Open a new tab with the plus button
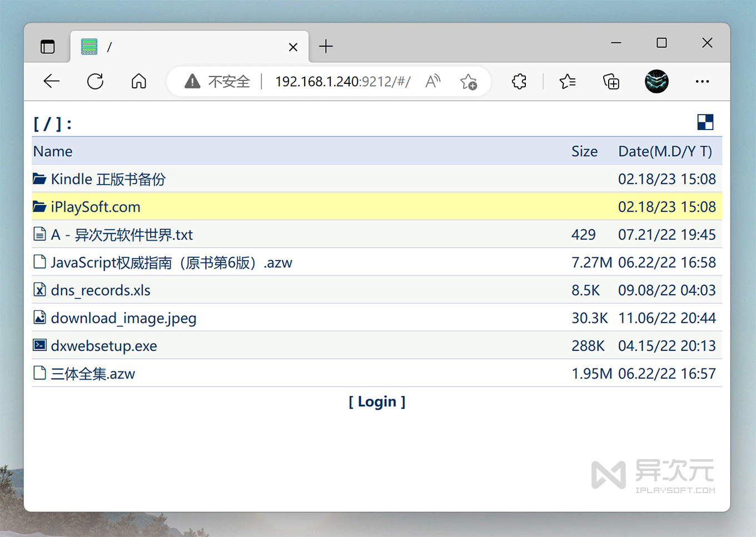The height and width of the screenshot is (537, 756). pos(326,46)
